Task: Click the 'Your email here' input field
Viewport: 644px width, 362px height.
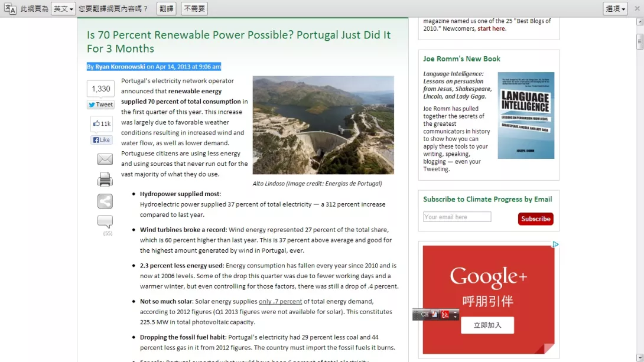Action: click(x=457, y=217)
